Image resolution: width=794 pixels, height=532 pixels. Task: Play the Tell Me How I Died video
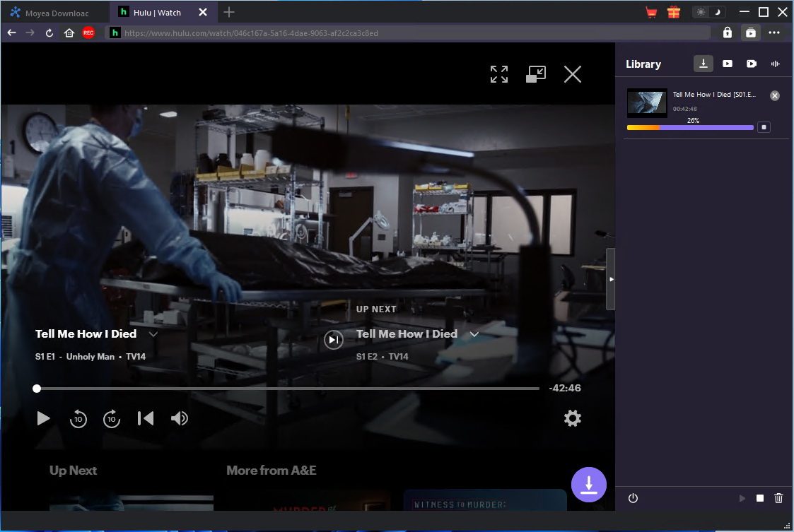pos(44,418)
